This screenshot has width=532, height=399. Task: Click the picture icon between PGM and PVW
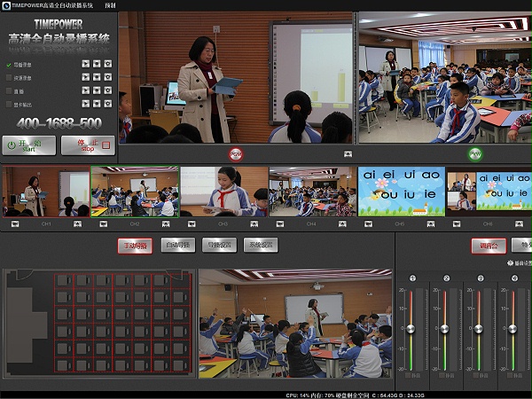(x=348, y=154)
